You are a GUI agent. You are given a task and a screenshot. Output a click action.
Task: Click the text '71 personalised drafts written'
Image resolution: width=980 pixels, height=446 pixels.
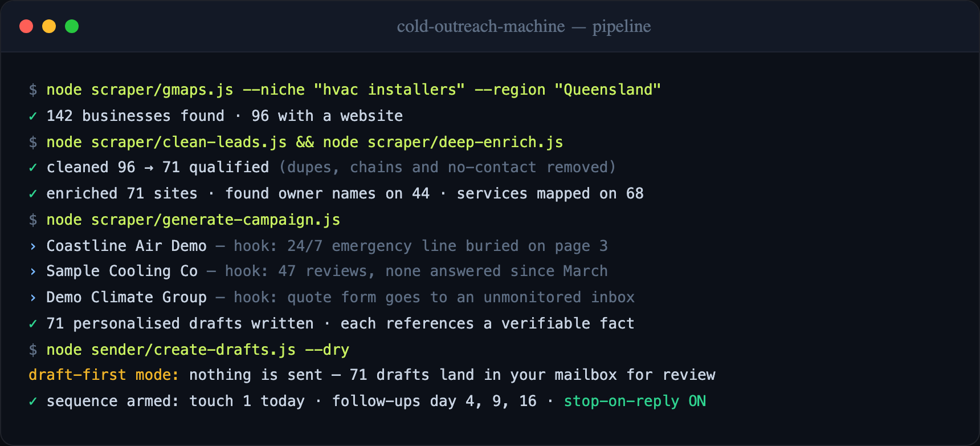180,323
